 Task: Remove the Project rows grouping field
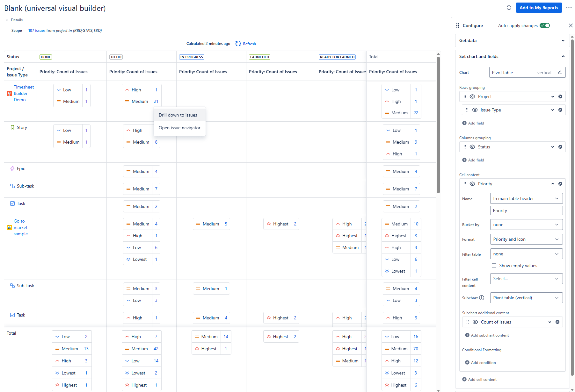[x=560, y=96]
